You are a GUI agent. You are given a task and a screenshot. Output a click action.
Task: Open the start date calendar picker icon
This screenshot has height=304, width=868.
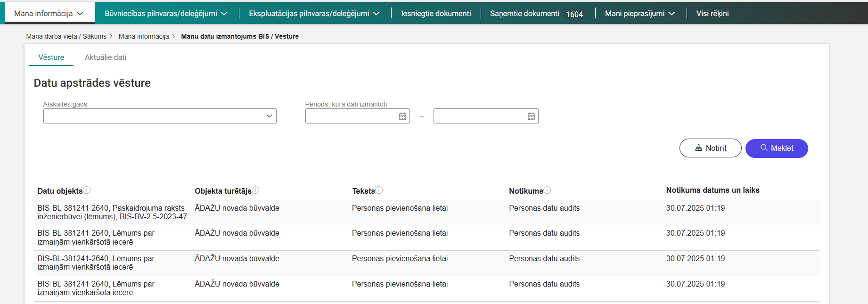click(402, 116)
